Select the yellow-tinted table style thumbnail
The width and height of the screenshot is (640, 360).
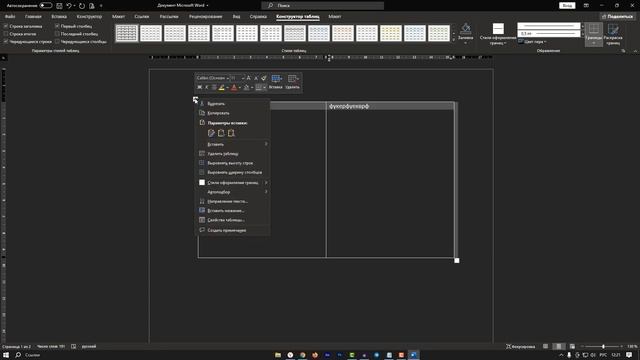point(391,33)
